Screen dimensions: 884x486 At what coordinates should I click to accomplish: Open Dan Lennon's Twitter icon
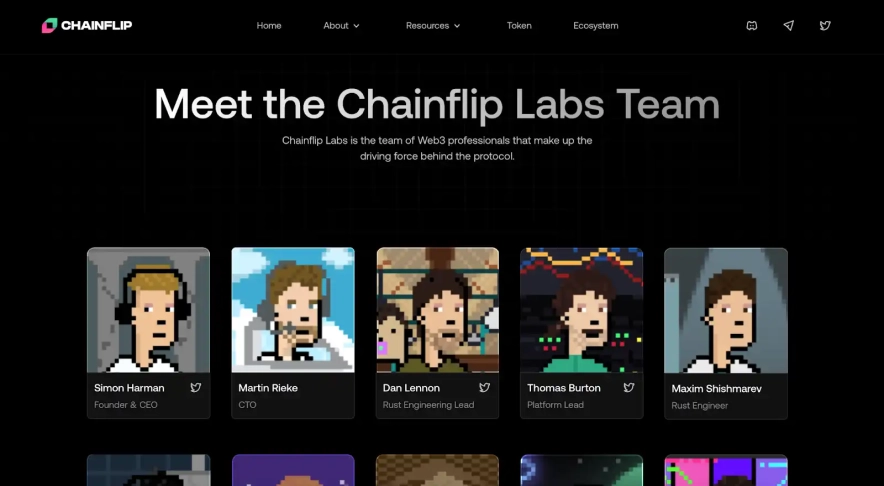(484, 387)
